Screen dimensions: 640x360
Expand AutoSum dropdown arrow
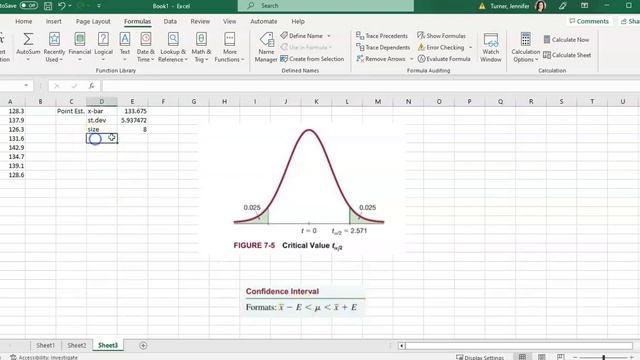coord(28,60)
